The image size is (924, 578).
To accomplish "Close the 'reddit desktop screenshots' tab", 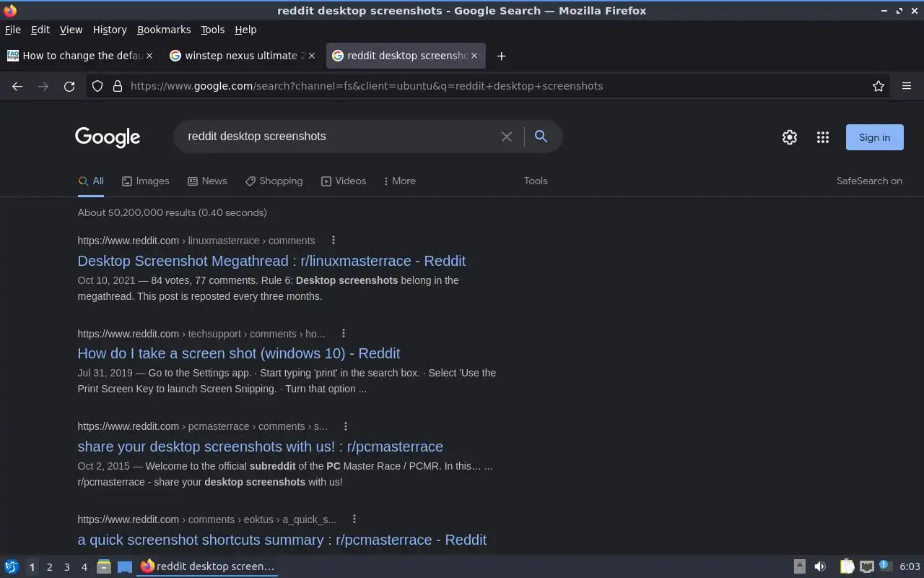I will coord(474,56).
